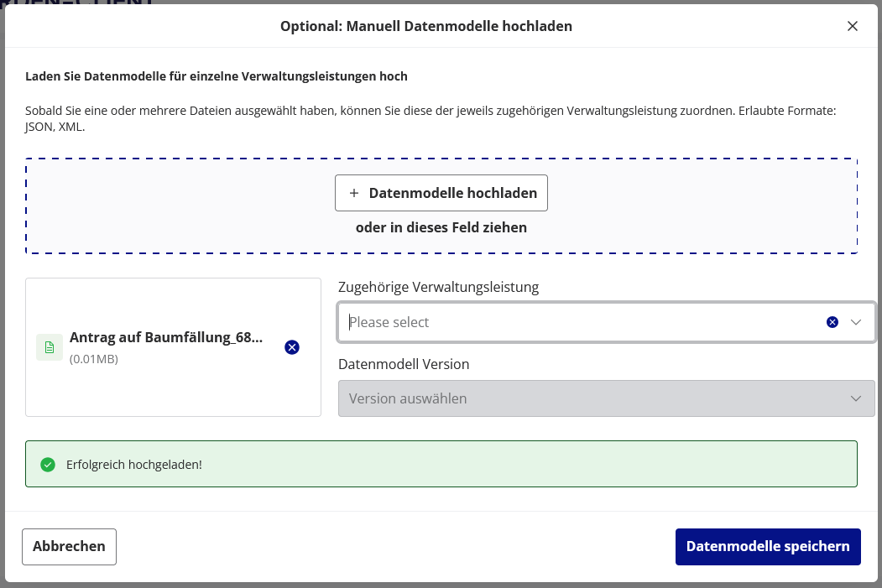Image resolution: width=882 pixels, height=588 pixels.
Task: Click the dashed drop zone text
Action: [x=441, y=227]
